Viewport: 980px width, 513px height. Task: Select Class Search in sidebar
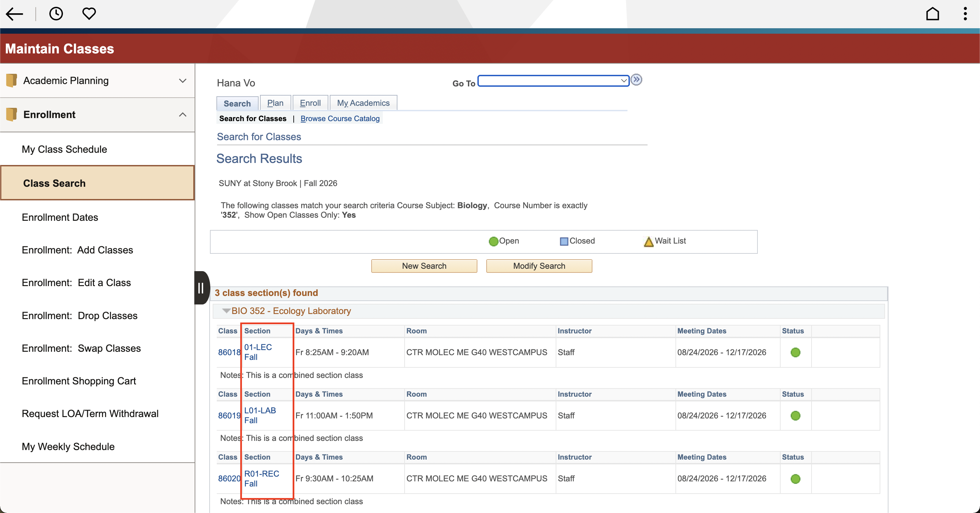point(97,183)
